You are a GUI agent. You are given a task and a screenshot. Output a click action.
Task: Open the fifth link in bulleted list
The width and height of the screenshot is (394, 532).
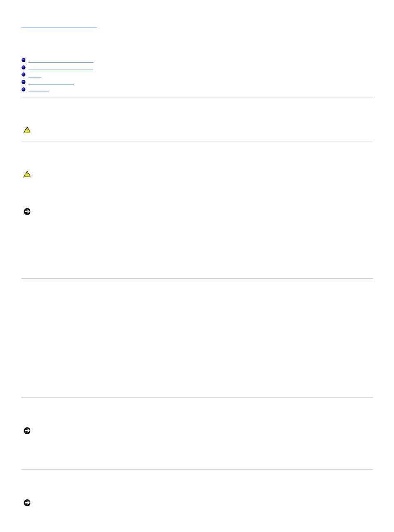[x=39, y=89]
